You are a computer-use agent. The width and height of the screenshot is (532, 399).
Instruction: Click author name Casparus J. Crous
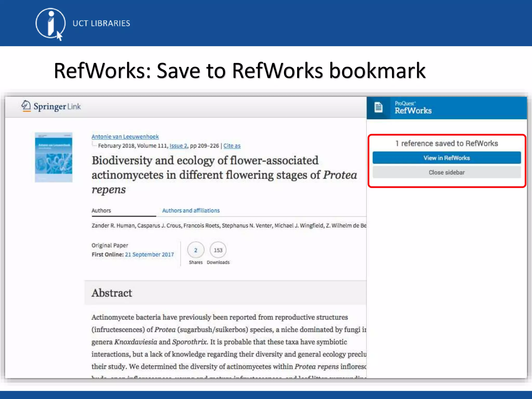(159, 225)
